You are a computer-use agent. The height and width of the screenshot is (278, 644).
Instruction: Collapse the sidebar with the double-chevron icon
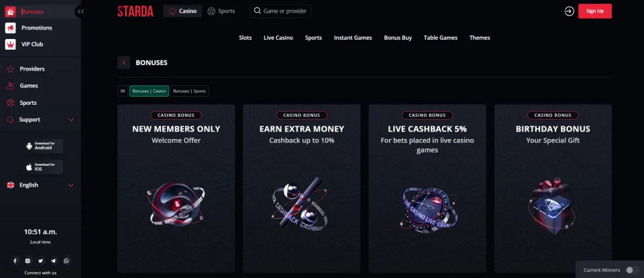[x=81, y=11]
